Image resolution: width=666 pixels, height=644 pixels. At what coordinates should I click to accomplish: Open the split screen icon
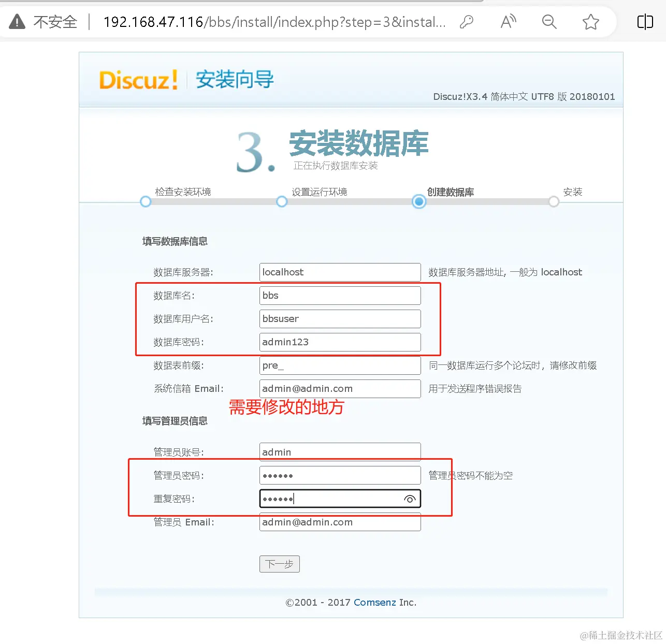[x=645, y=22]
